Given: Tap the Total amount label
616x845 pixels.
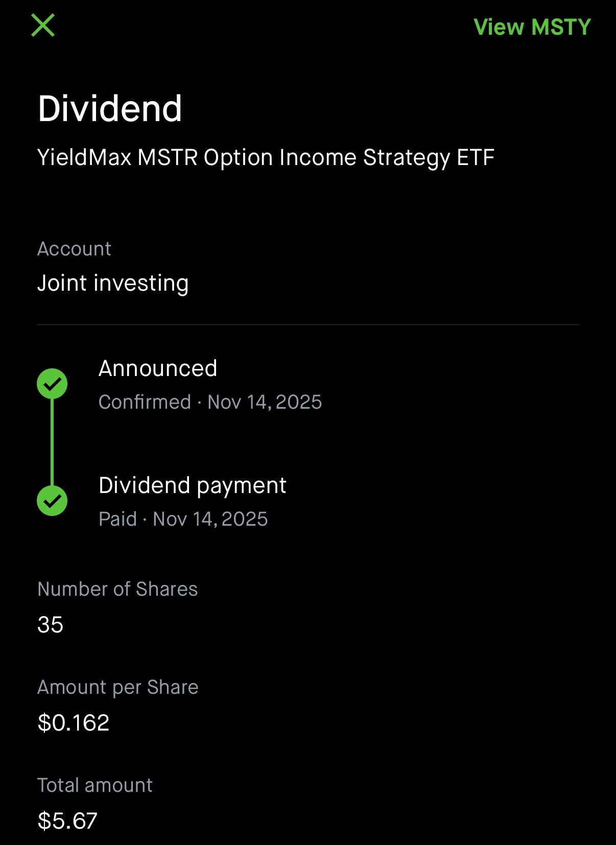Looking at the screenshot, I should (x=95, y=785).
